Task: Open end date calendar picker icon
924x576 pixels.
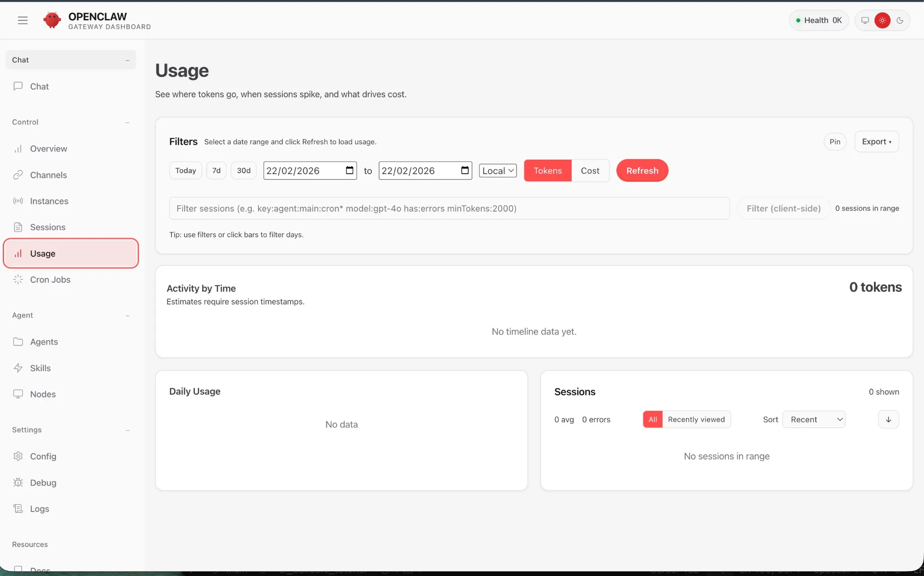Action: [x=465, y=170]
